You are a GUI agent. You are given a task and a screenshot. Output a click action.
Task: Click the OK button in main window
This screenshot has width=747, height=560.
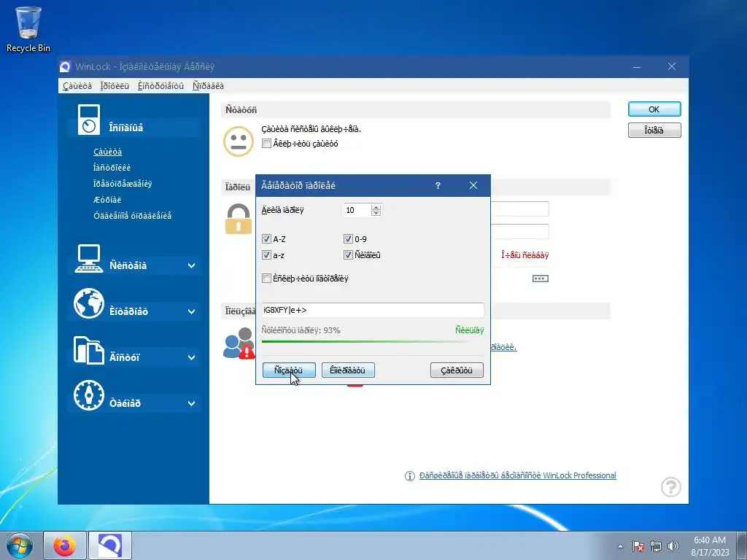tap(654, 109)
